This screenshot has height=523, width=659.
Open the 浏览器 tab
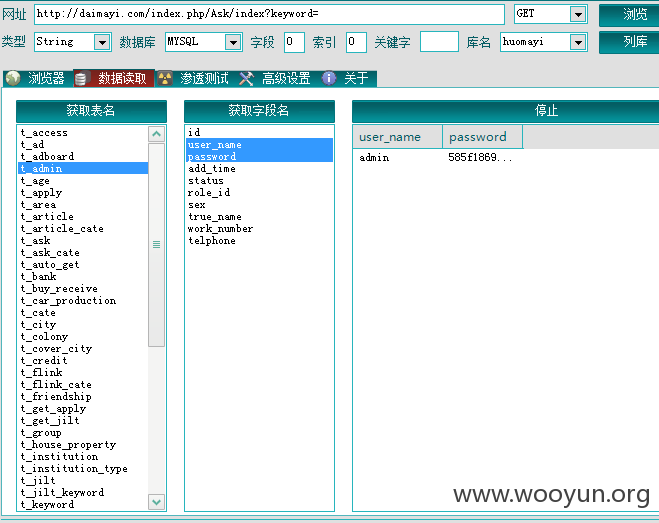(38, 78)
